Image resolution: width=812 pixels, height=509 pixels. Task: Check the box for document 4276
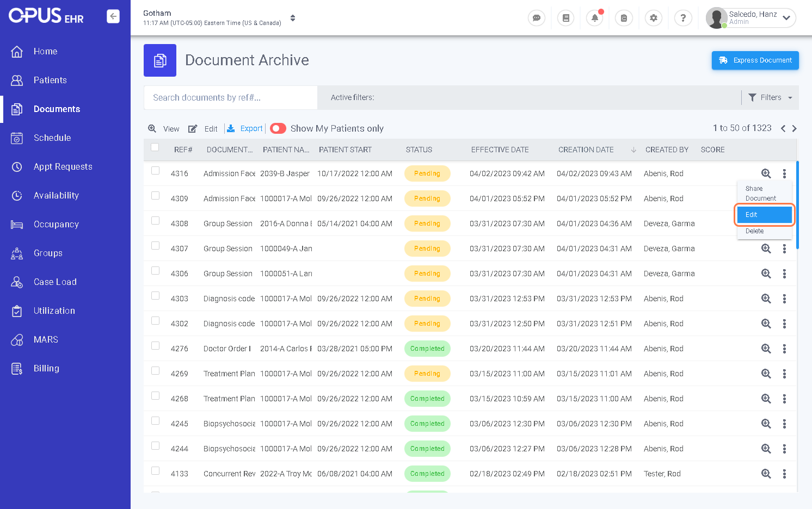[x=156, y=346]
